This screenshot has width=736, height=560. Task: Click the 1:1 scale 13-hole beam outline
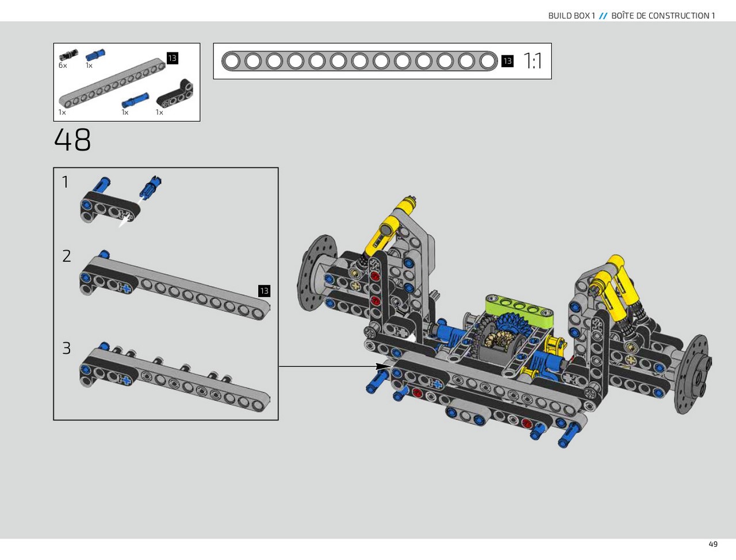point(359,61)
